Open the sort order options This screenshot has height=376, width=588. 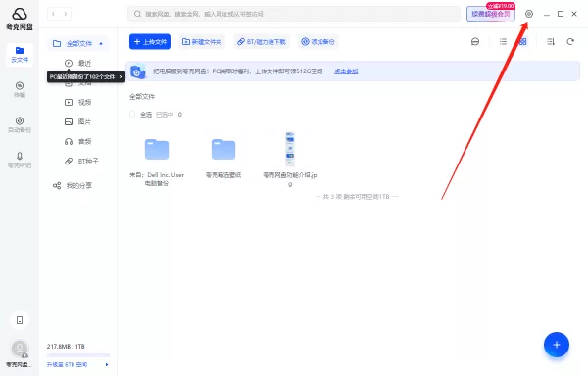tap(551, 41)
